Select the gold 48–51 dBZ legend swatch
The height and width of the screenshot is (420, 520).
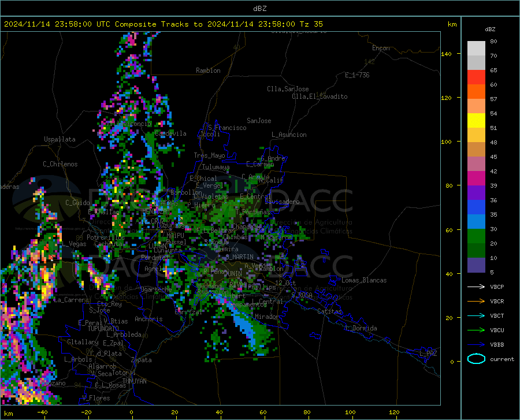coord(476,135)
